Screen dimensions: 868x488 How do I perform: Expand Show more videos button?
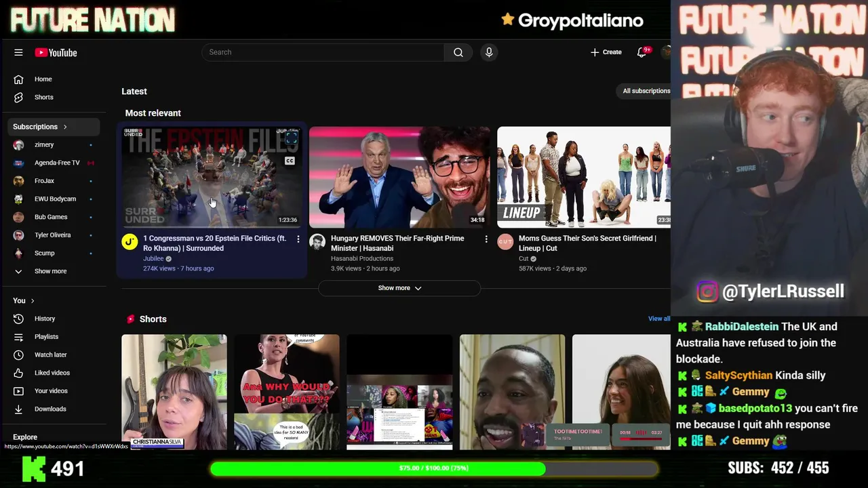399,288
